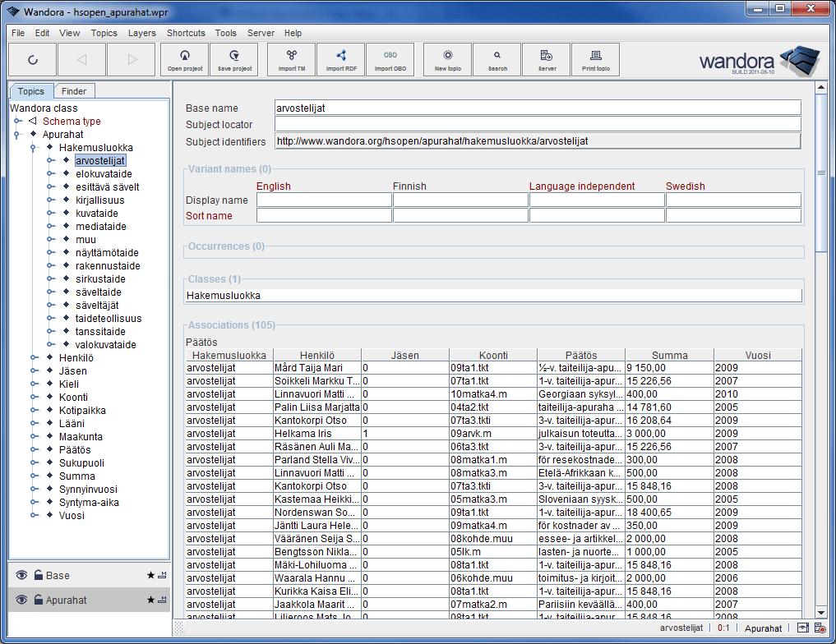Click the Import TM toolbar icon
This screenshot has height=644, width=836.
(x=291, y=60)
